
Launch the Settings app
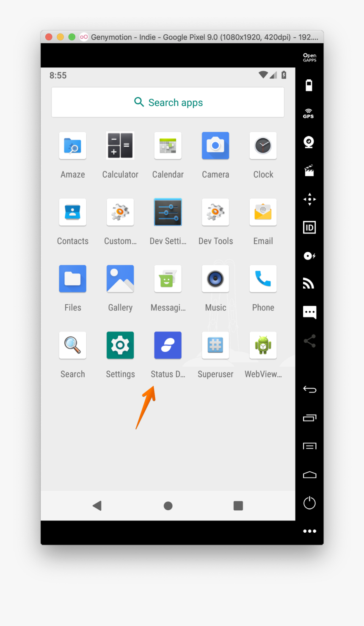[x=120, y=345]
